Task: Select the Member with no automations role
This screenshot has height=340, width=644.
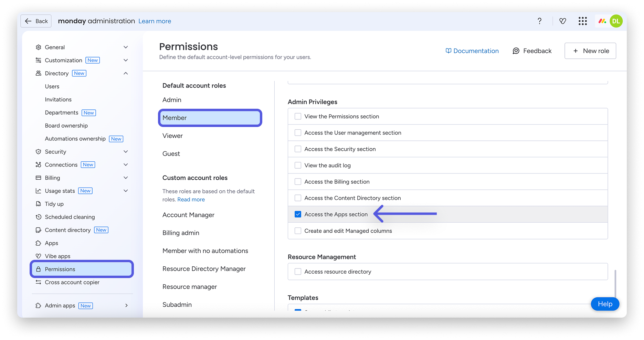Action: point(205,251)
